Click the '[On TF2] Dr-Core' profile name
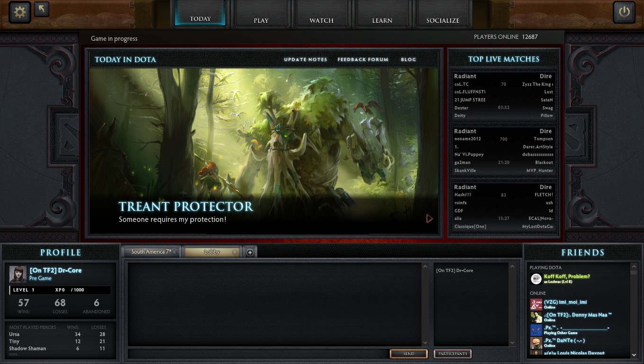 click(55, 270)
